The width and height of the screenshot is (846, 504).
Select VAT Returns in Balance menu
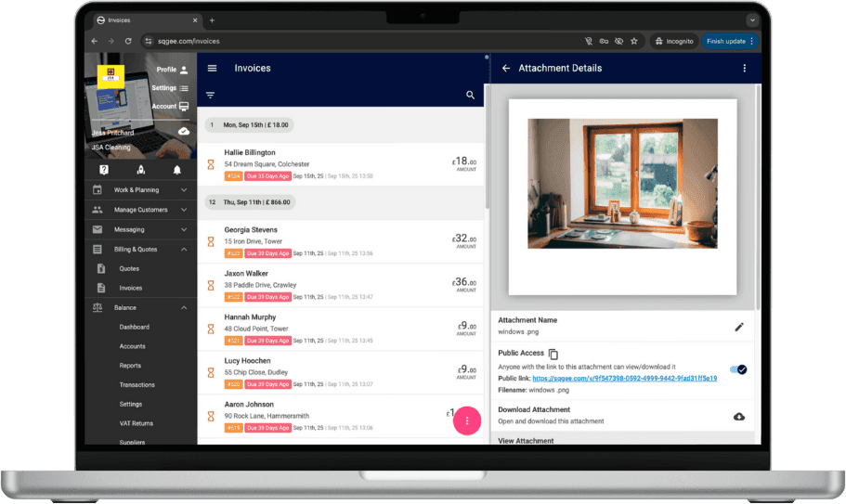[137, 423]
